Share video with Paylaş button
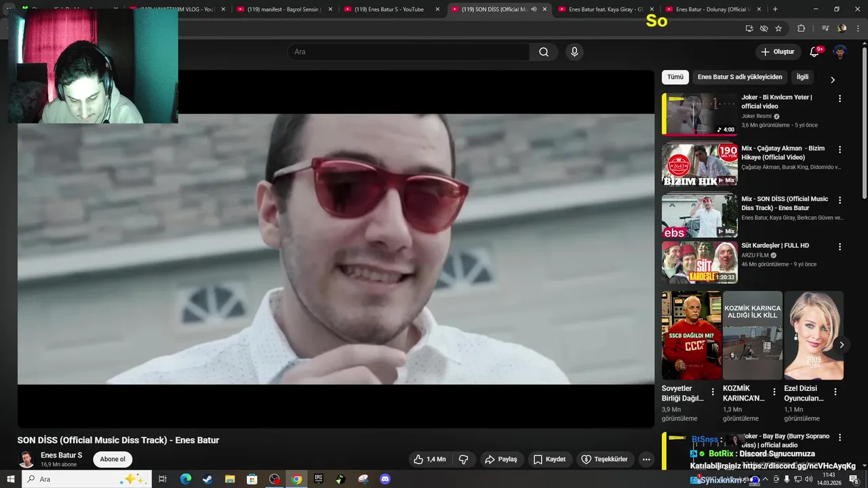868x488 pixels. (x=500, y=459)
